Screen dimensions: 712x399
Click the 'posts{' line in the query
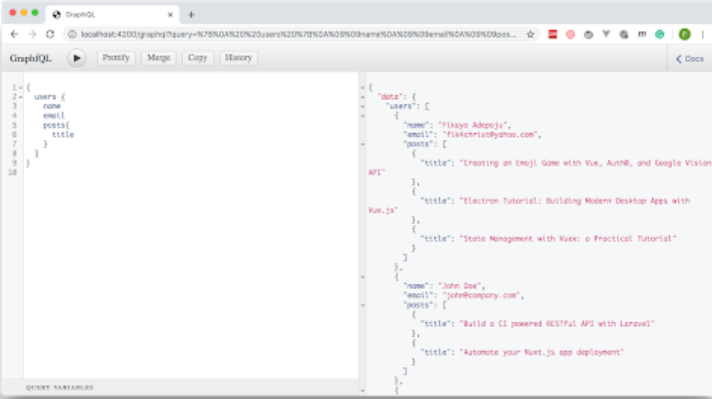click(x=56, y=125)
